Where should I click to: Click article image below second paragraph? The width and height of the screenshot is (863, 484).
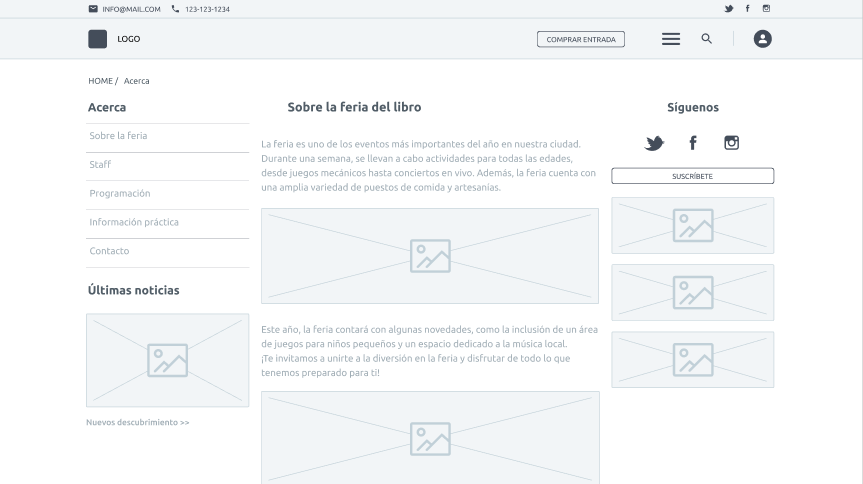[430, 438]
